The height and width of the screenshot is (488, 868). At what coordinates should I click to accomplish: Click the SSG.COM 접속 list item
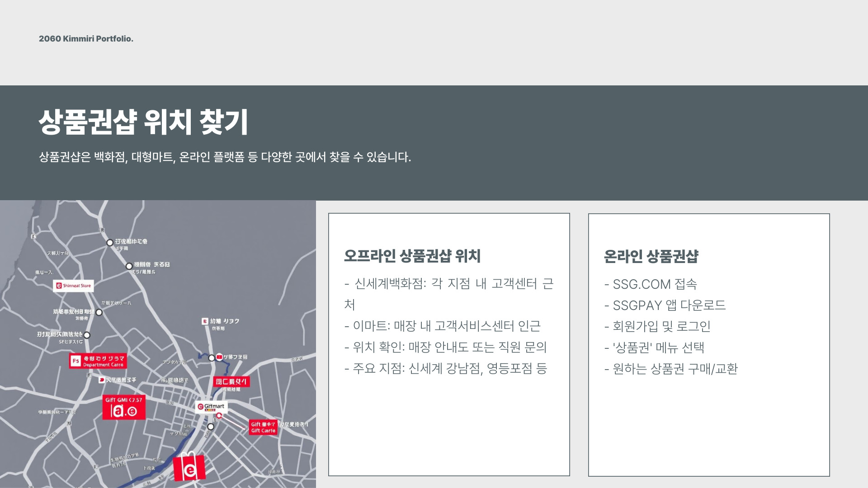coord(651,284)
